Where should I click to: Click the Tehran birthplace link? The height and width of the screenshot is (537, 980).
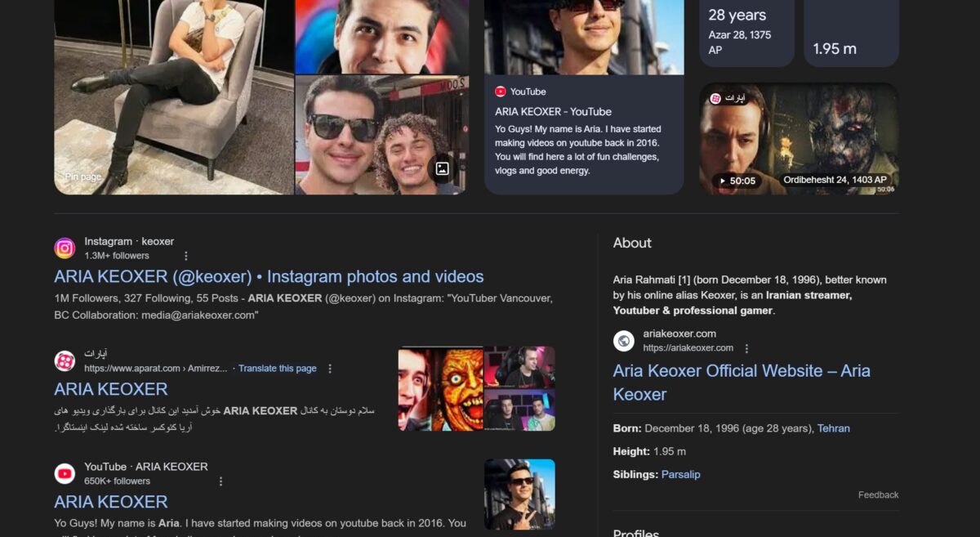(833, 428)
